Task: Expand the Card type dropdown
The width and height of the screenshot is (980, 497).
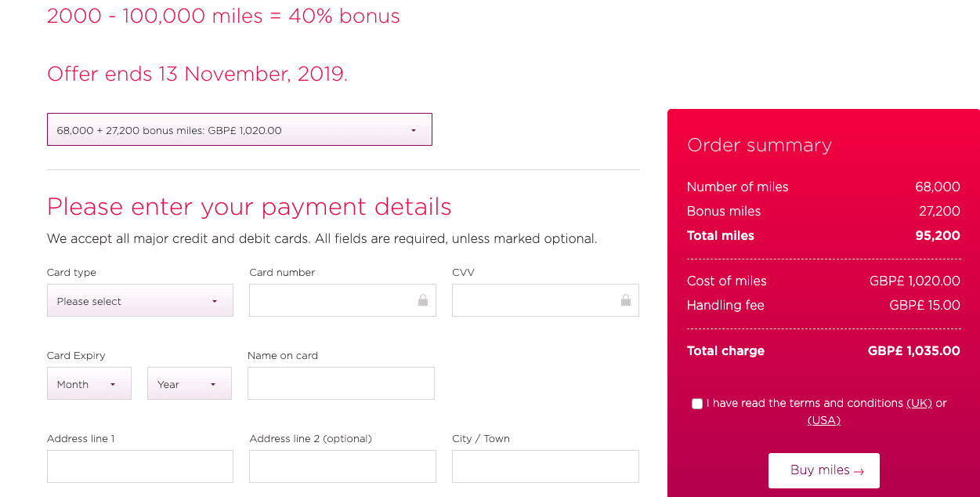Action: [x=140, y=301]
